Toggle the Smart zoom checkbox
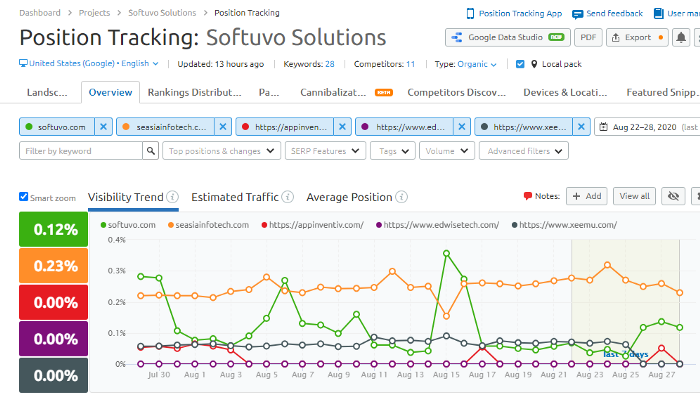Image resolution: width=700 pixels, height=406 pixels. [25, 197]
